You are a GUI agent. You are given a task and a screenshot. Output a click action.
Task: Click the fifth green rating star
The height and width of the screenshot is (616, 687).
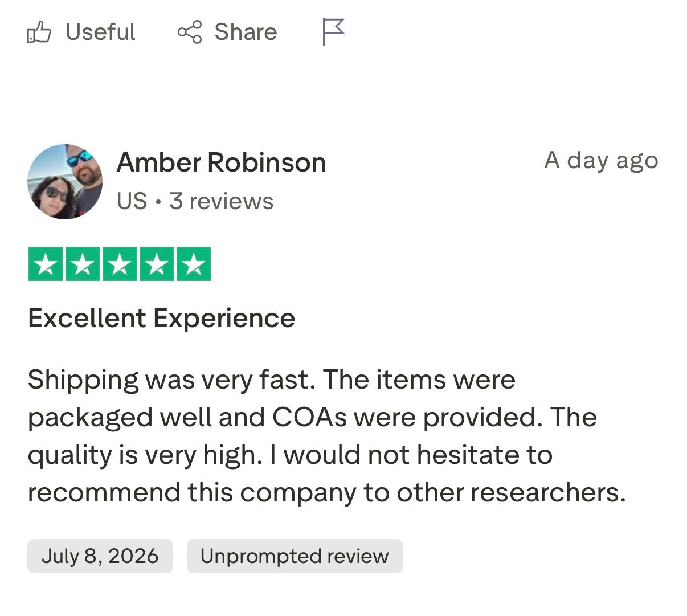pos(194,264)
